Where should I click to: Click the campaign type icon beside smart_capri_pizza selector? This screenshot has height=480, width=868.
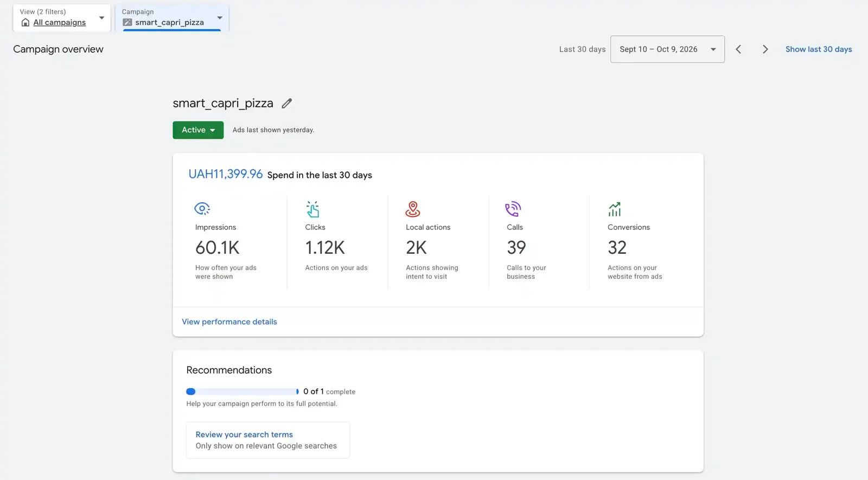pos(127,22)
